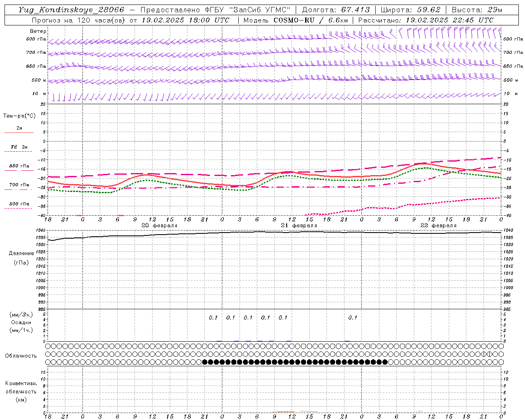The image size is (525, 420).
Task: Click the first filled black circle in the cloudiness rows
Action: click(x=205, y=362)
